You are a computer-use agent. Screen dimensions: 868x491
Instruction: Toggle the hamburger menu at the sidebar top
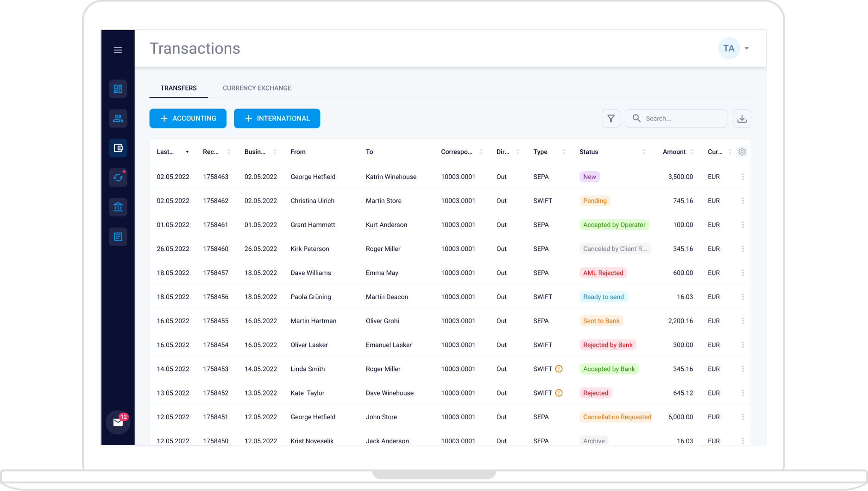point(118,50)
